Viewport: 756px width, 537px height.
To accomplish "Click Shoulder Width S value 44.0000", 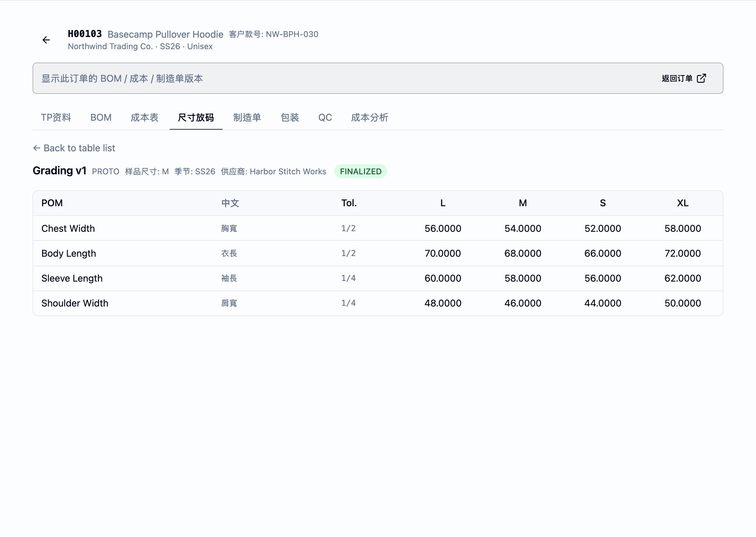I will 603,303.
